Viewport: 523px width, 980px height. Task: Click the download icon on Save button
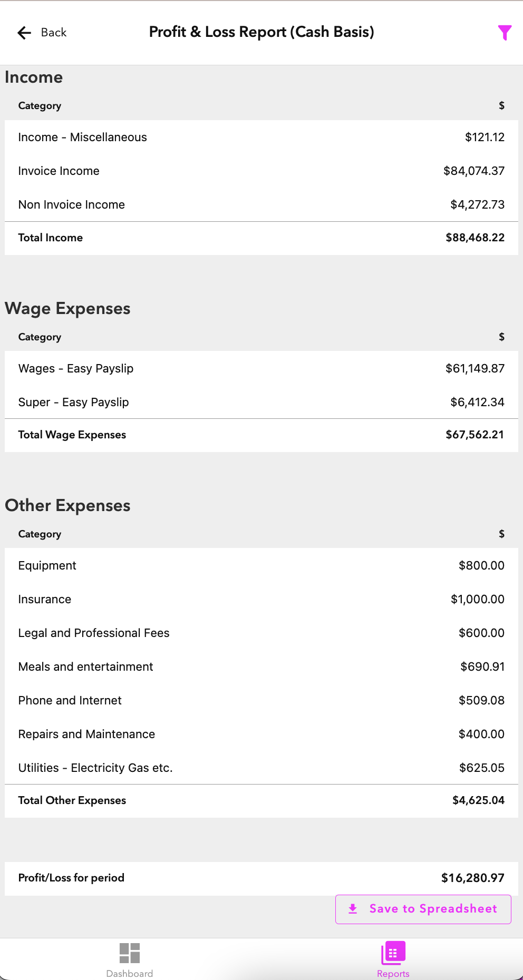pyautogui.click(x=353, y=909)
